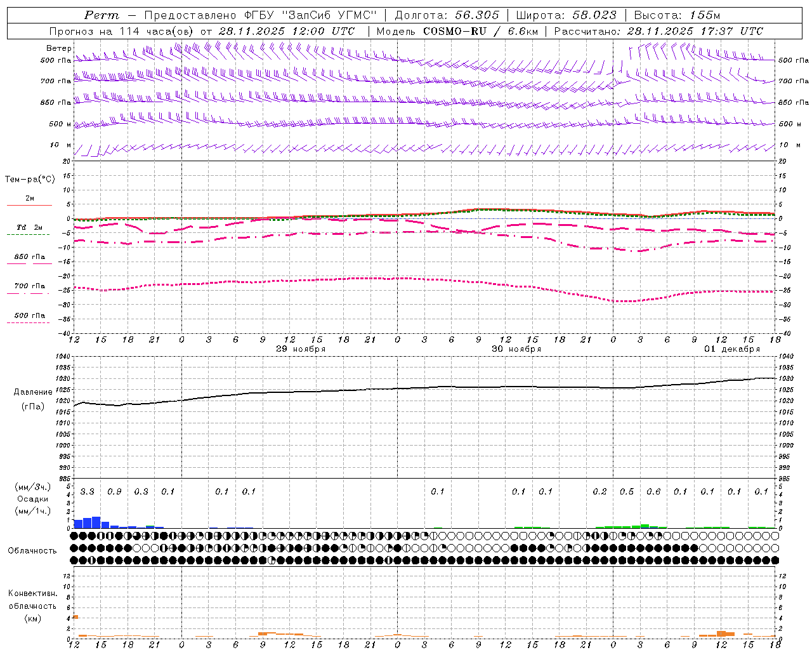
Task: Click the 'Модель COSMO-RU / 6.6км' label
Action: click(457, 31)
